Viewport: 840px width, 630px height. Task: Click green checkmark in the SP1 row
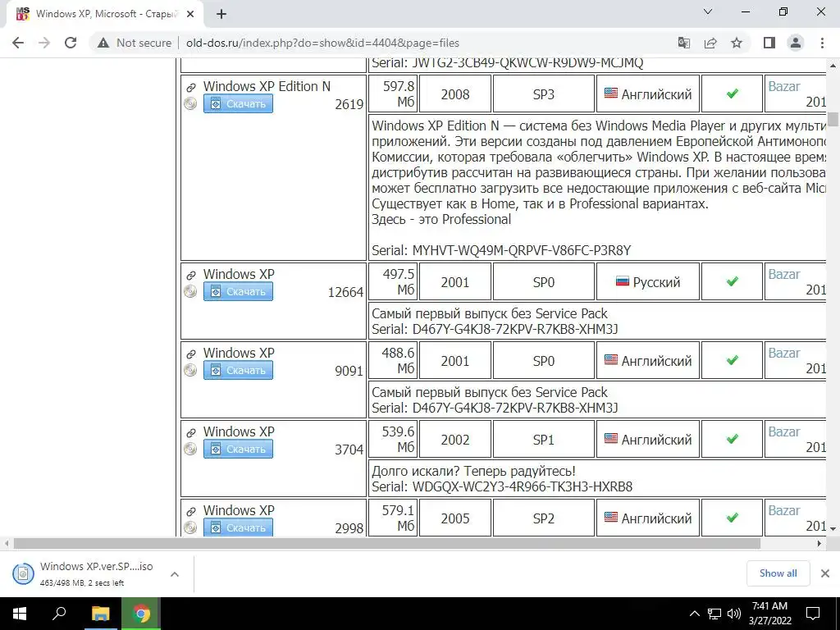pyautogui.click(x=732, y=440)
